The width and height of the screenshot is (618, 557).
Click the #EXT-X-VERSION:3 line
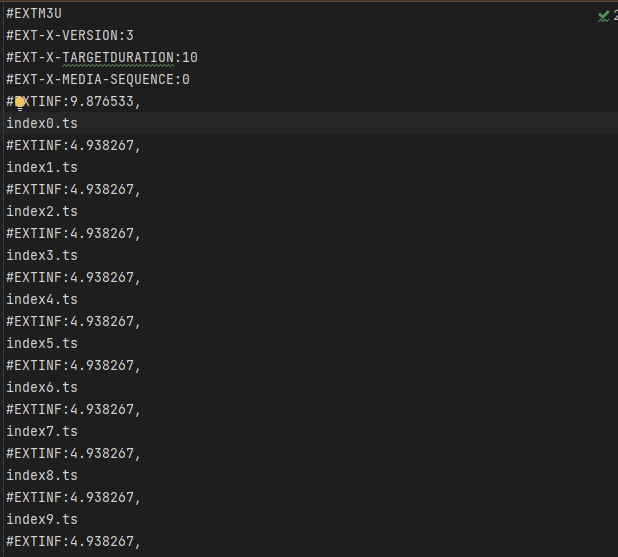coord(70,35)
